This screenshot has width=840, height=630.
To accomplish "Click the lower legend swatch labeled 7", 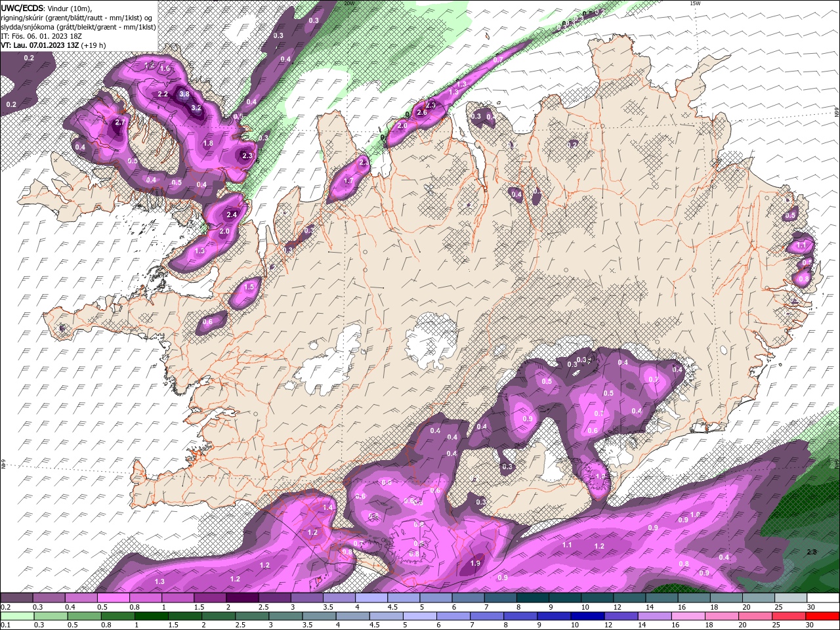I will tap(486, 616).
